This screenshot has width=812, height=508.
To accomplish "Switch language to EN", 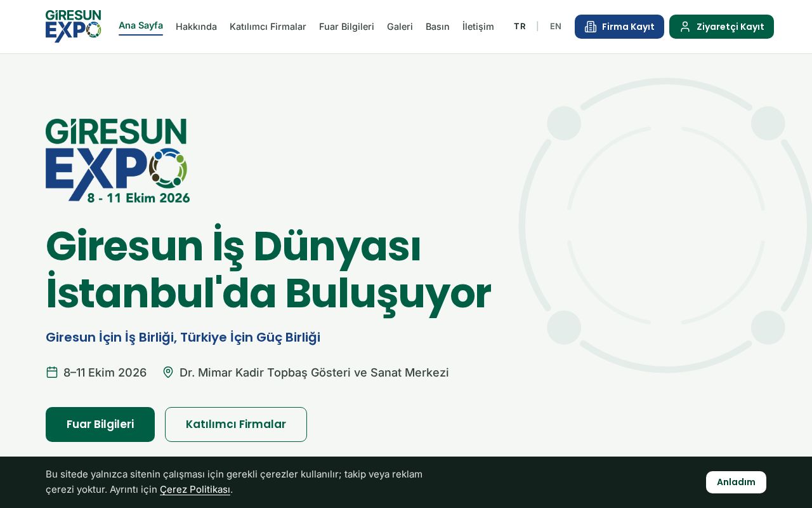I will [556, 27].
